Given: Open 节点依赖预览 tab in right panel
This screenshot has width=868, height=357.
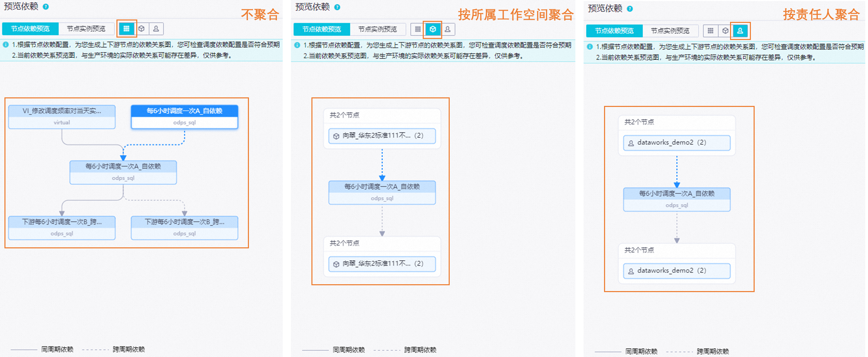Looking at the screenshot, I should [614, 31].
